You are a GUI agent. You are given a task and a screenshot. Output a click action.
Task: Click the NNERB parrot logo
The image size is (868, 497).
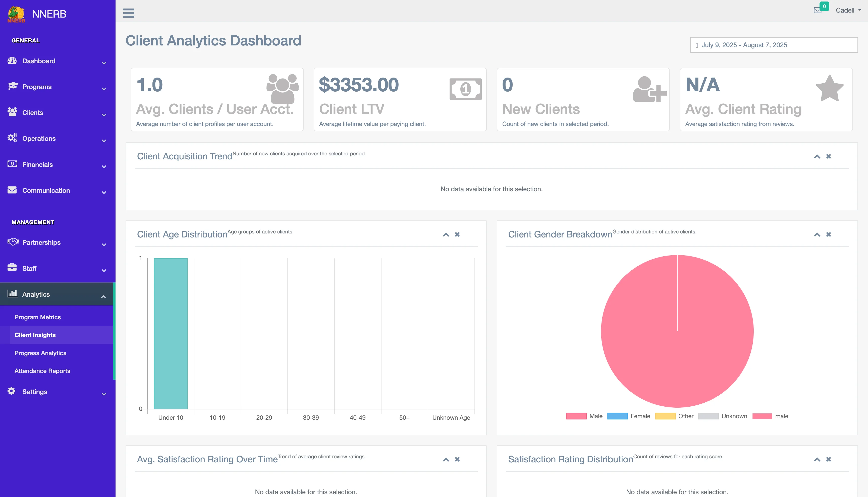click(16, 14)
